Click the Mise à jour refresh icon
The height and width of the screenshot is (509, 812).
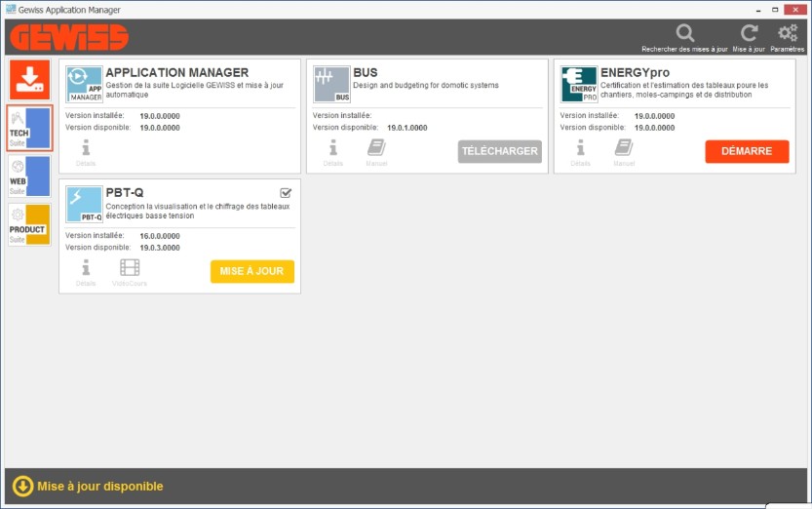(749, 33)
